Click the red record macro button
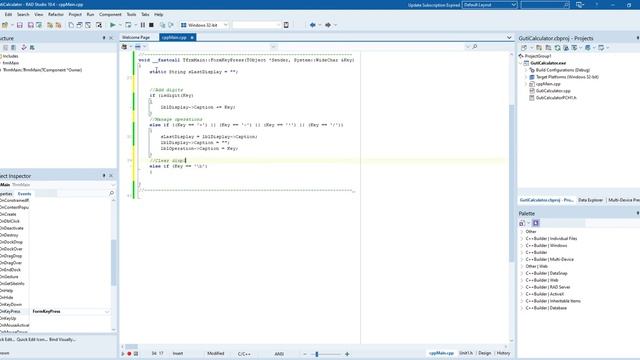Image resolution: width=640 pixels, height=360 pixels. (x=129, y=354)
